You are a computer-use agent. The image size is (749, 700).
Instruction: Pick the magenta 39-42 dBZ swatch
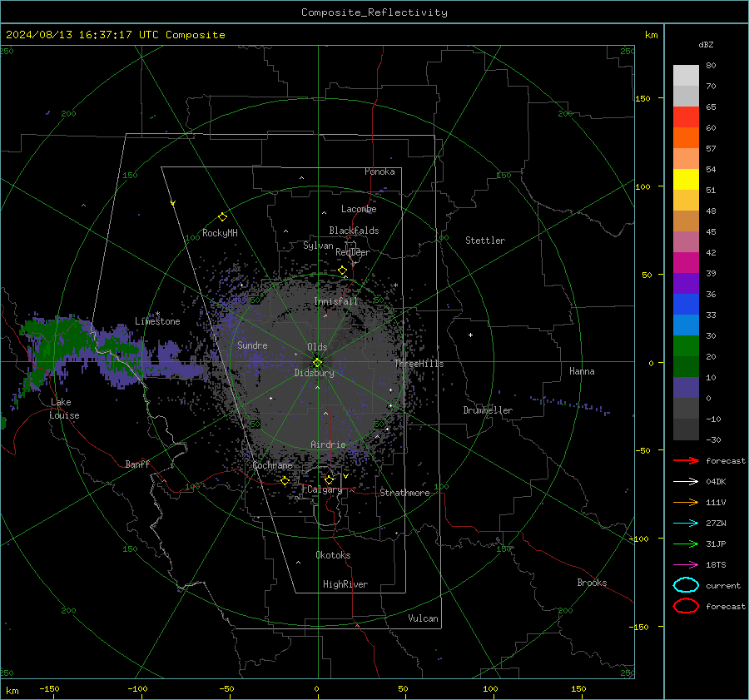point(686,263)
